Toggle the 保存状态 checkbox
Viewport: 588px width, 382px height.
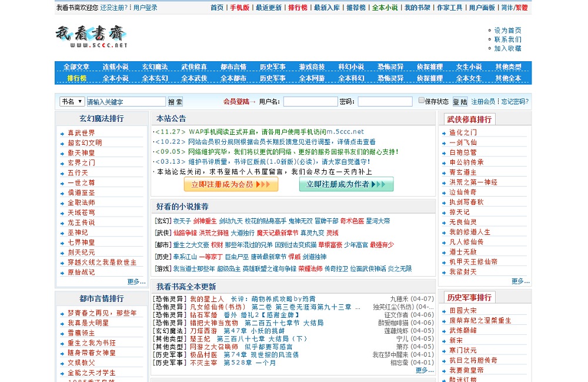(421, 100)
